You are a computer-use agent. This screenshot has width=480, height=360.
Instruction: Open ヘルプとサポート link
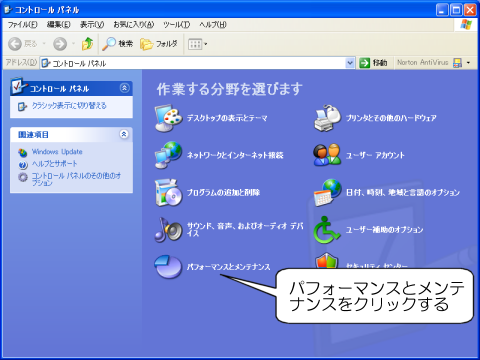pos(54,164)
